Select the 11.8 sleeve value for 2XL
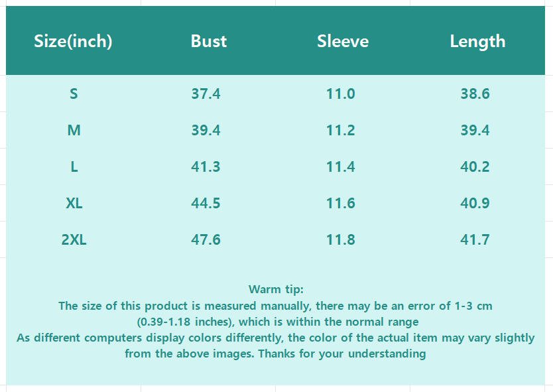 (340, 240)
